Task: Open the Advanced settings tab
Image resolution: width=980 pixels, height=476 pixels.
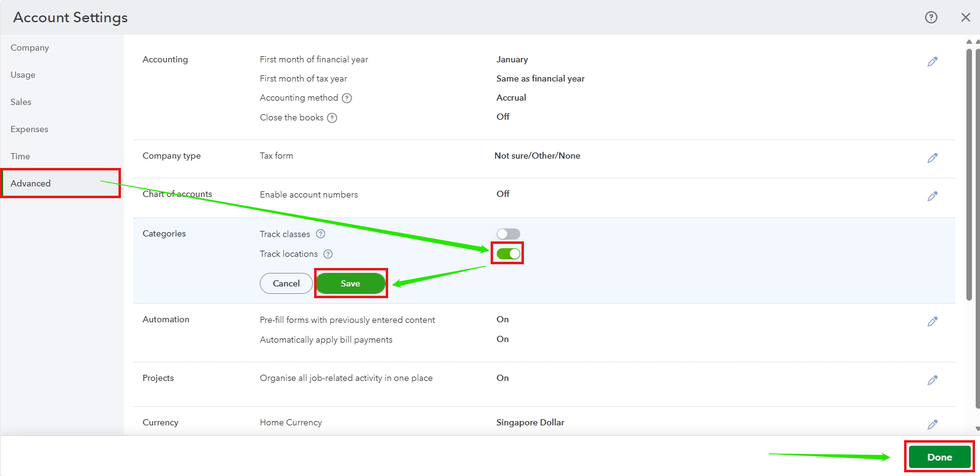Action: pos(31,183)
